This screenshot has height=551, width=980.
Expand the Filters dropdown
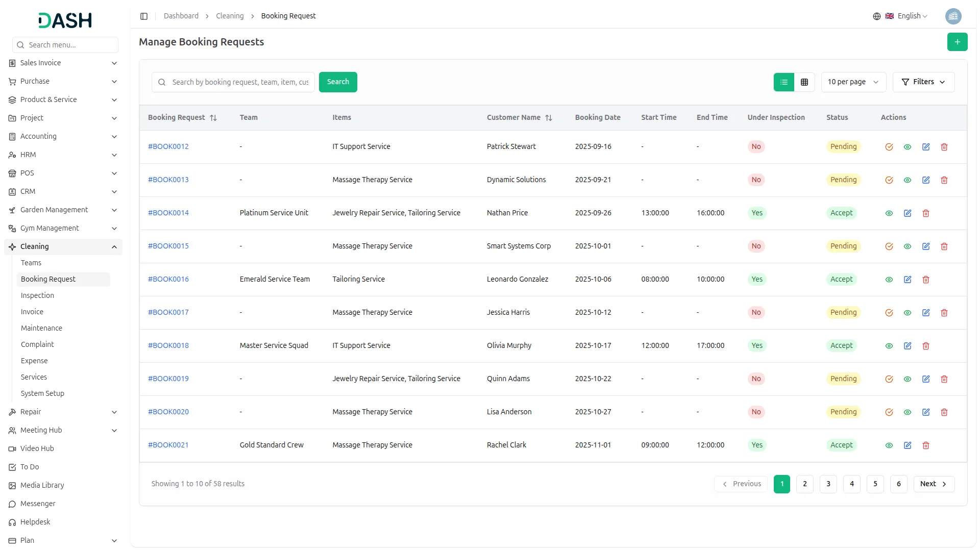[923, 82]
